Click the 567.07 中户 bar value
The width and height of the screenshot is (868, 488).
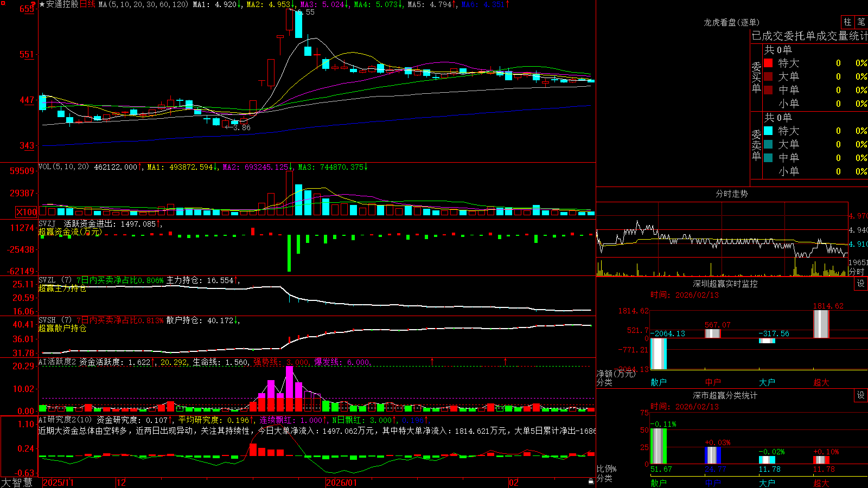tap(717, 325)
